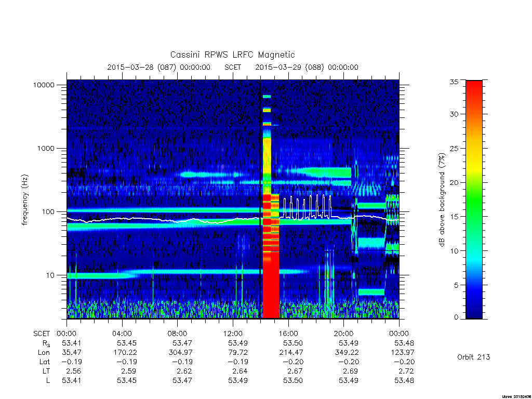Click the '12:00' time axis label
The width and height of the screenshot is (532, 399).
(x=233, y=334)
